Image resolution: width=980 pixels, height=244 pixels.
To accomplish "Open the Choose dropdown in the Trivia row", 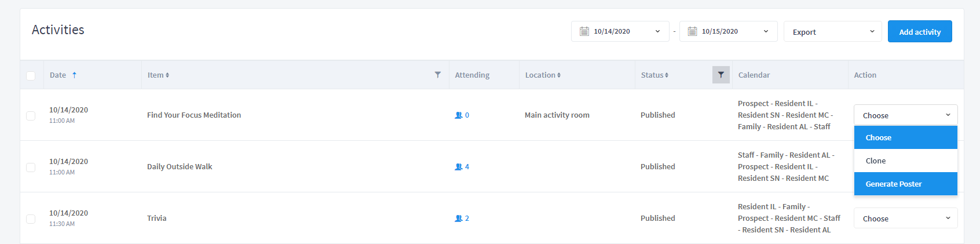I will 905,218.
